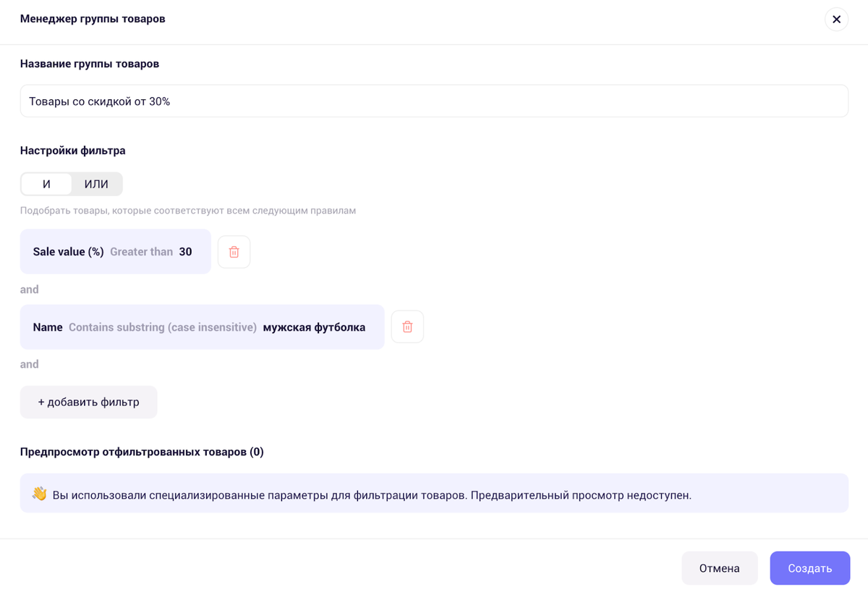Edit the filter value 30

(186, 252)
